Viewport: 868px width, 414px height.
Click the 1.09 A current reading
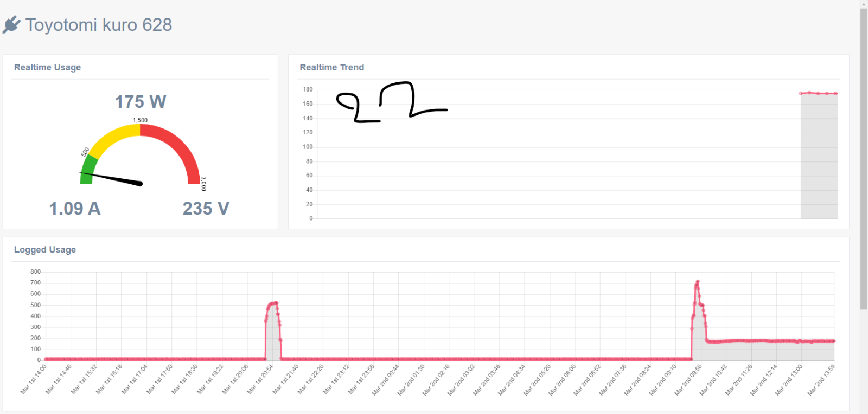pos(75,208)
